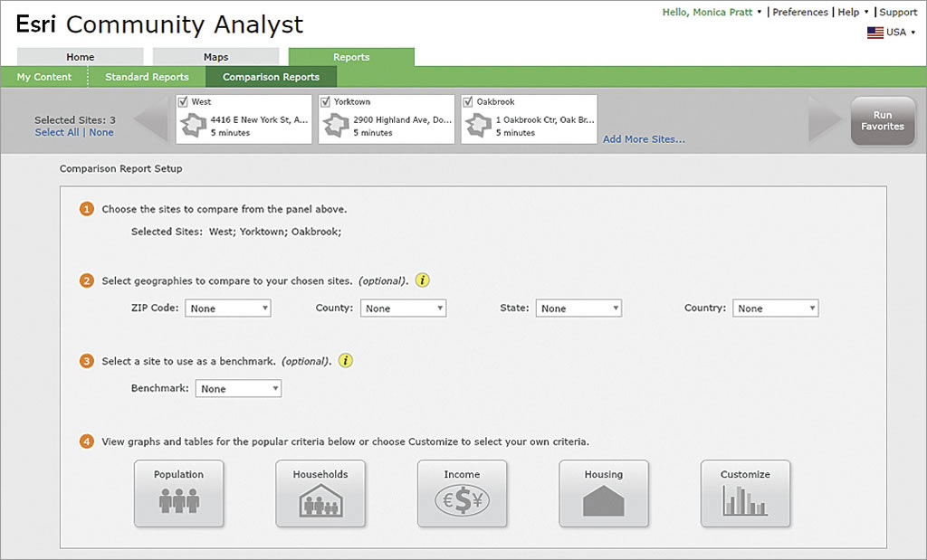
Task: Click the Add More Sites link
Action: click(644, 139)
